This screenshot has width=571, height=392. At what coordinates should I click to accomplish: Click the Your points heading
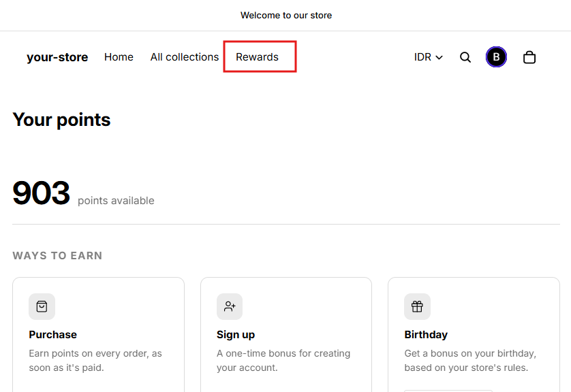point(61,120)
